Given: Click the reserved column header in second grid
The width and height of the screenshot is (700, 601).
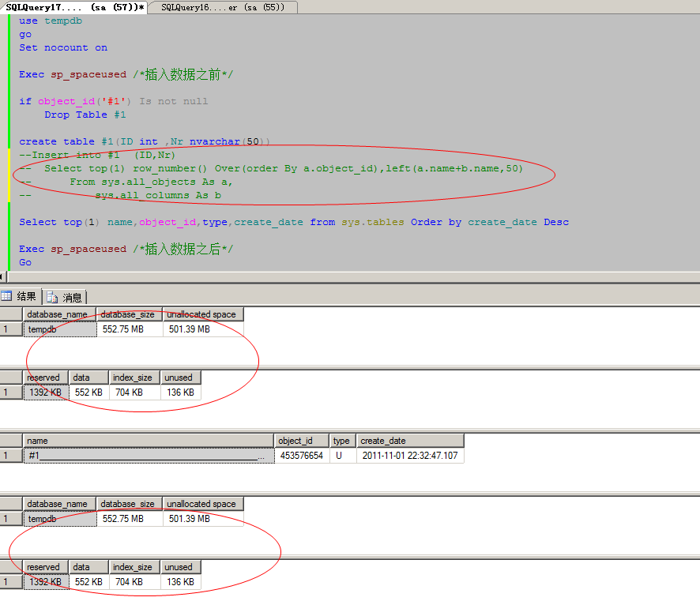Looking at the screenshot, I should (45, 378).
